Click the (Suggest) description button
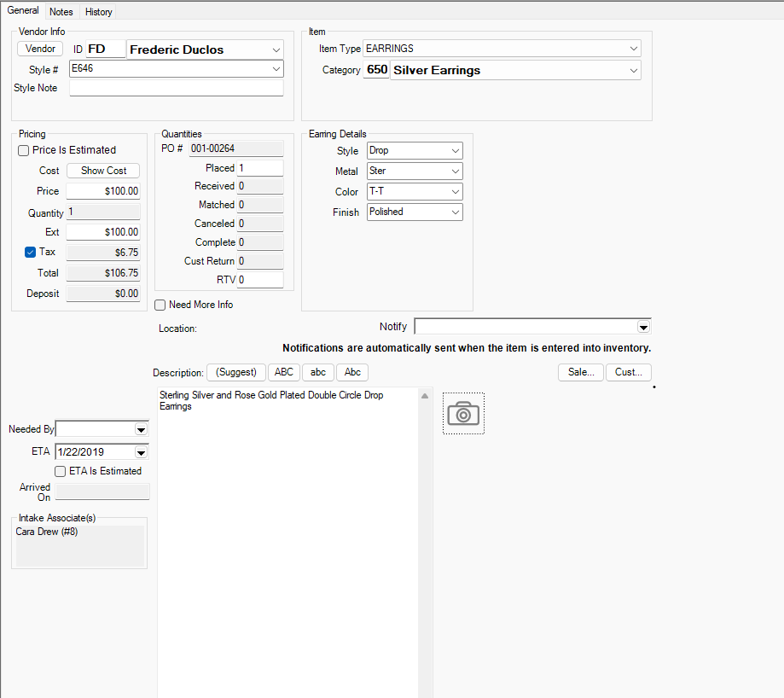This screenshot has height=698, width=784. [x=236, y=372]
